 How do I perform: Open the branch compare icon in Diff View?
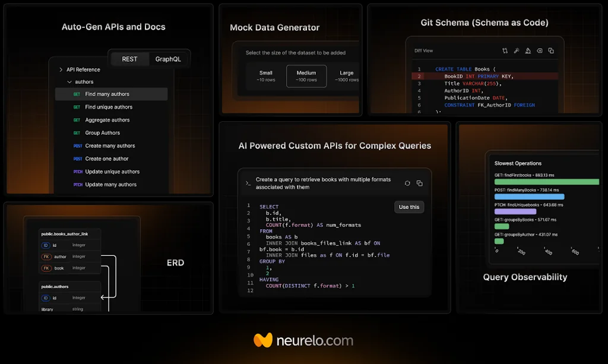coord(505,50)
